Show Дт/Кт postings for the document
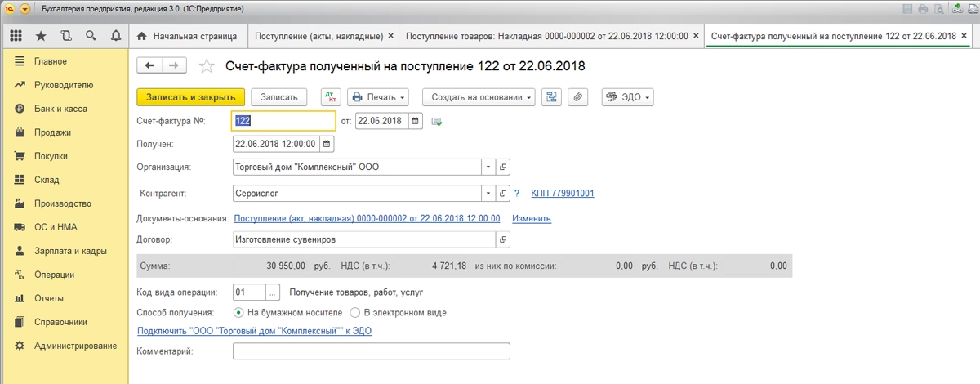This screenshot has height=384, width=980. click(x=331, y=96)
